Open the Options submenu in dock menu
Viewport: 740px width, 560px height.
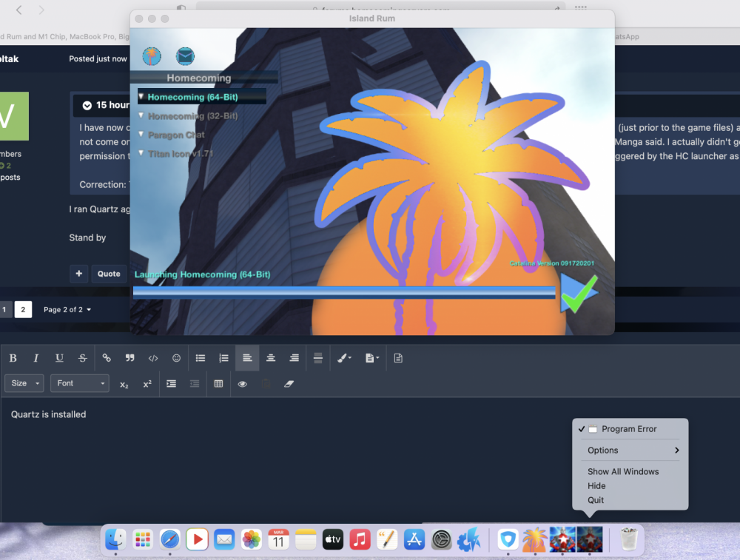632,450
